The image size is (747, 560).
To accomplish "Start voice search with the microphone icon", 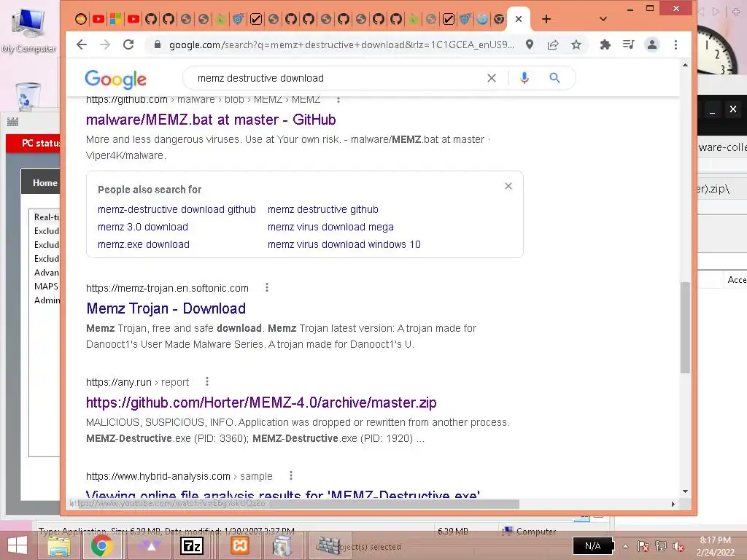I will (x=524, y=78).
